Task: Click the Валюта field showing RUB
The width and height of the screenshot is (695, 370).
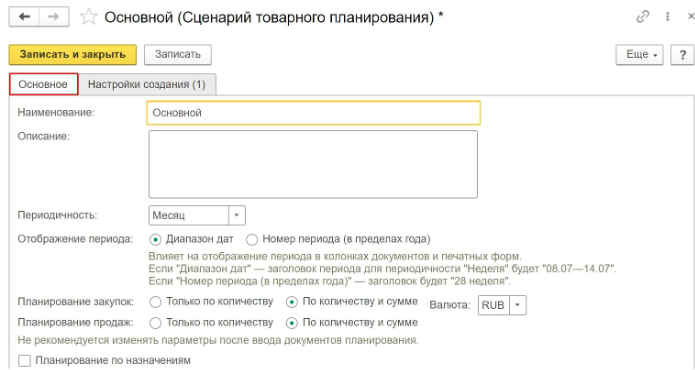Action: [x=494, y=305]
